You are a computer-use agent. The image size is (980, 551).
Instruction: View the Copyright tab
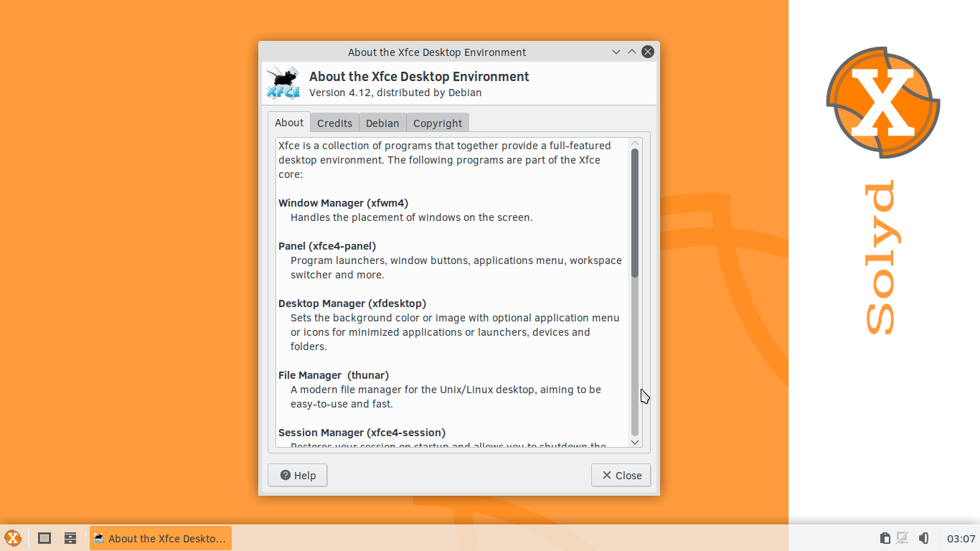coord(438,123)
